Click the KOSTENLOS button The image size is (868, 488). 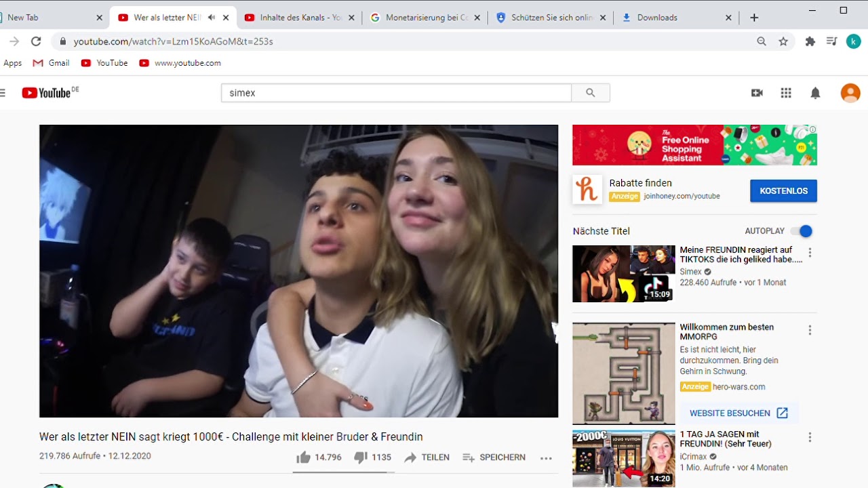(783, 191)
